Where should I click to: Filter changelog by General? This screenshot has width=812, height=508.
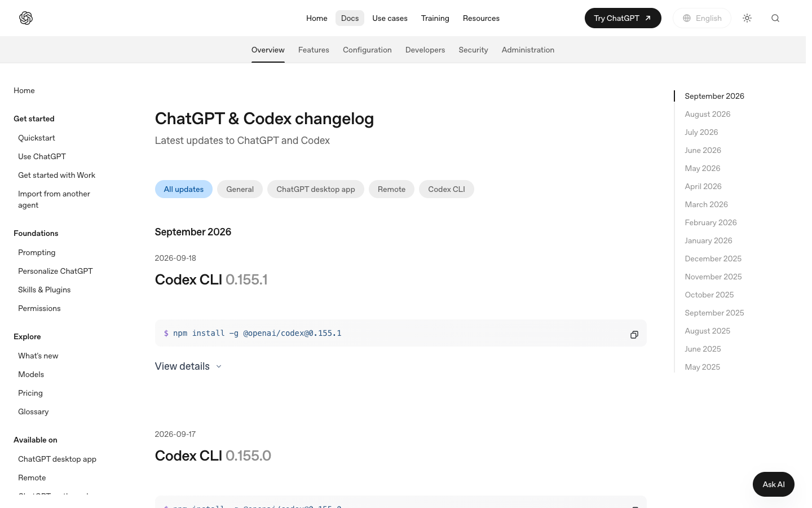pyautogui.click(x=240, y=189)
